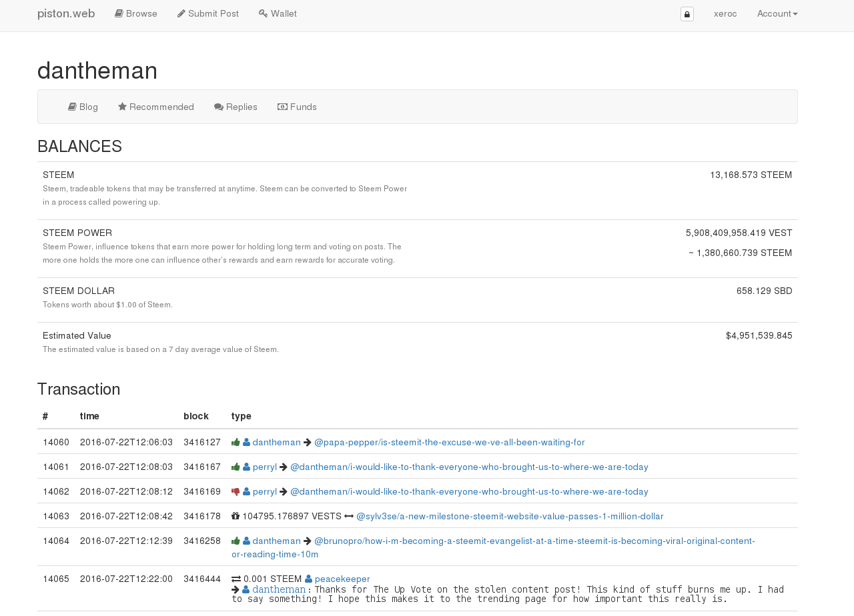Viewport: 854px width, 616px height.
Task: Click timestamp '2016-07-22T12:08:03'
Action: [126, 467]
